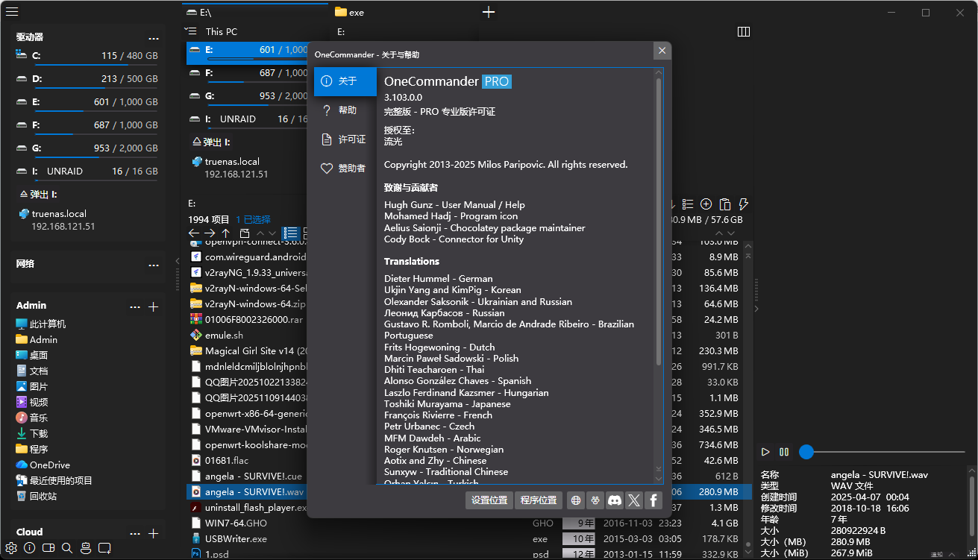Click the 程序位置 button

tap(539, 500)
